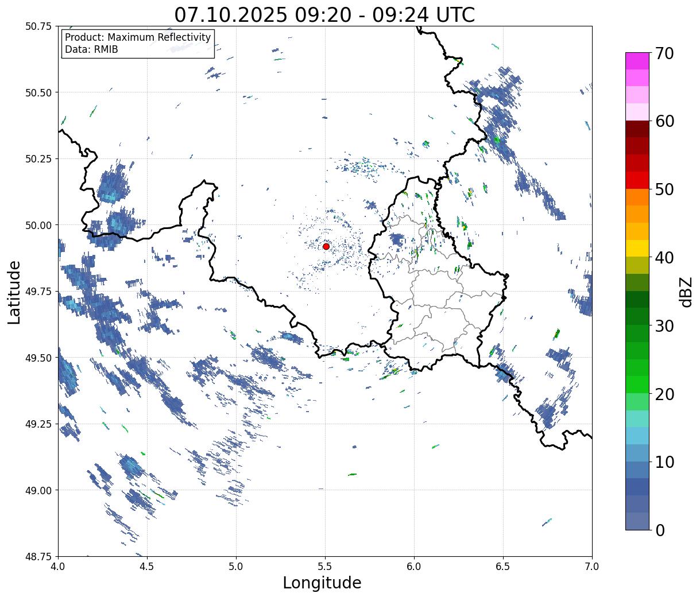This screenshot has width=700, height=597.
Task: Click the latitude tick label 50.75
Action: click(38, 26)
